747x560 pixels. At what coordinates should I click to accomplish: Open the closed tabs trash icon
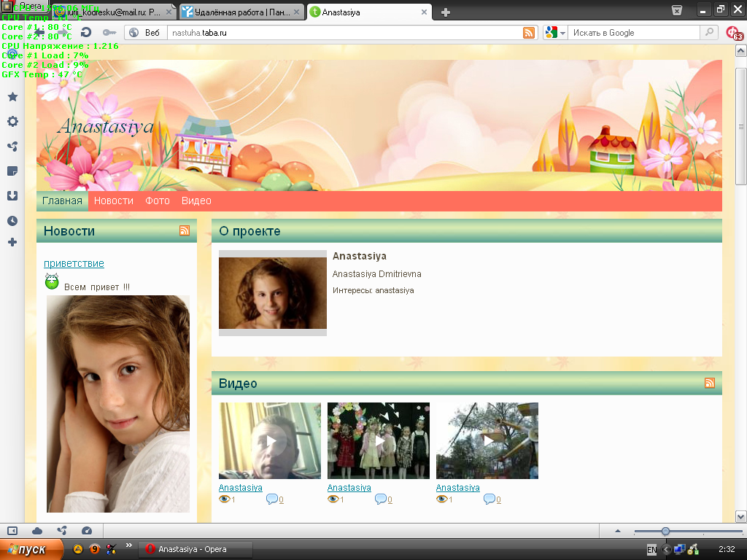677,10
